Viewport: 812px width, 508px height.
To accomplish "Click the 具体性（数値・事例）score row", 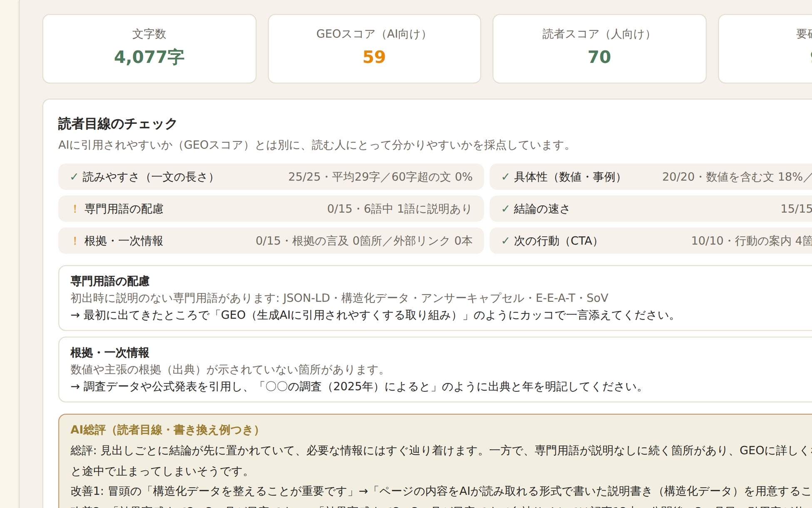I will point(651,177).
